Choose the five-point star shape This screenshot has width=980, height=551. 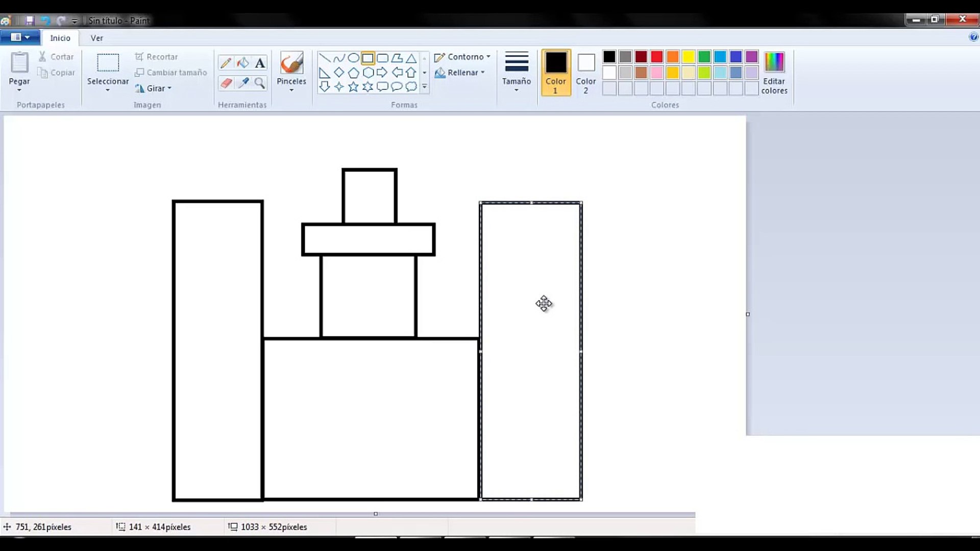tap(353, 87)
